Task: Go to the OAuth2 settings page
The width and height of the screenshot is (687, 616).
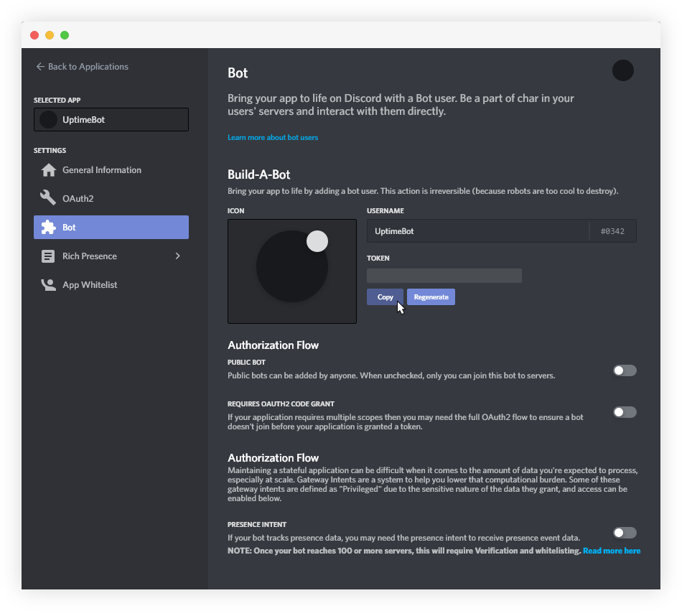Action: click(x=111, y=198)
